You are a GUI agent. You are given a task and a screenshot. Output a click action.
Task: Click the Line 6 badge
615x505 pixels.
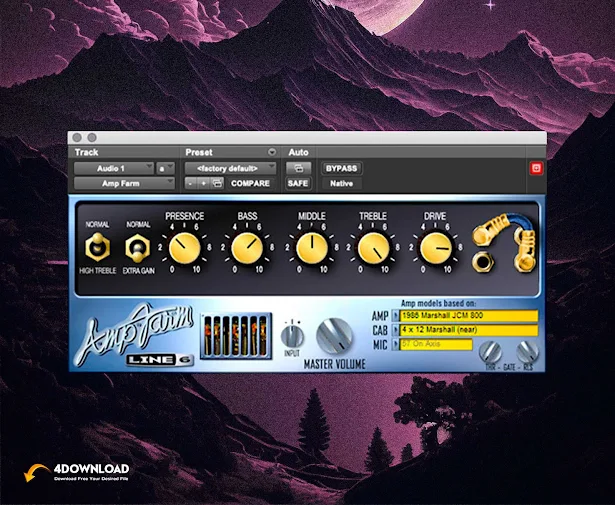point(160,360)
